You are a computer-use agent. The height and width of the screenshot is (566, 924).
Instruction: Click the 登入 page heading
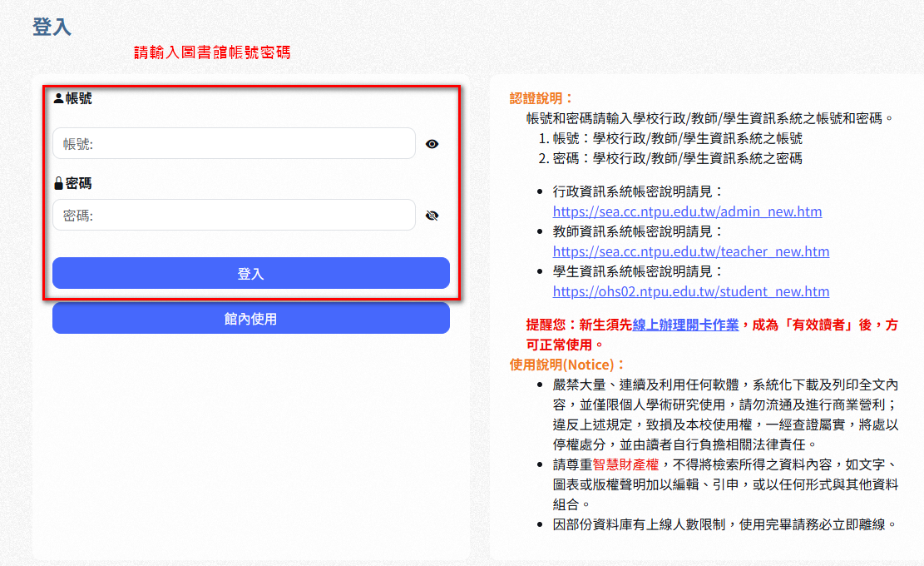52,27
